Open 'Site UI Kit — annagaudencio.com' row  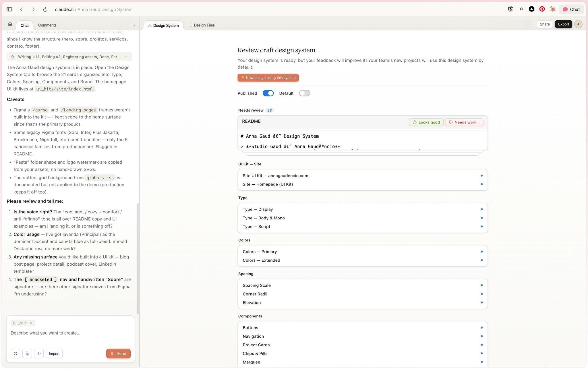(x=362, y=176)
